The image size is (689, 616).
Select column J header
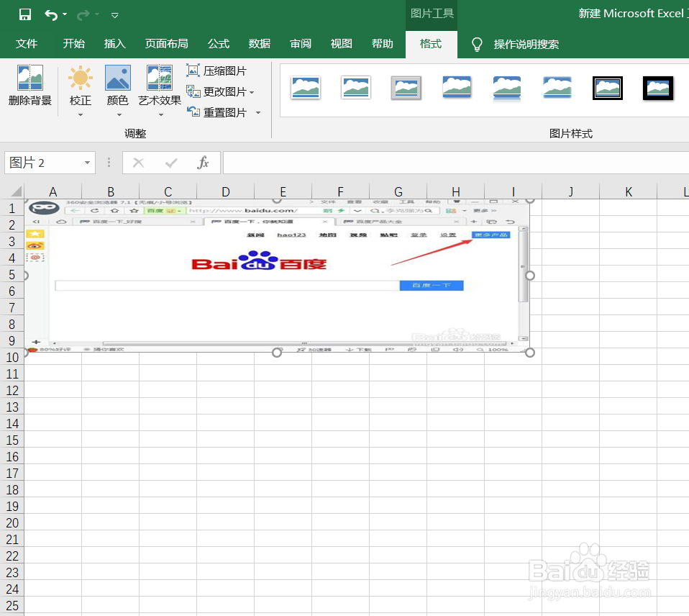pyautogui.click(x=570, y=191)
